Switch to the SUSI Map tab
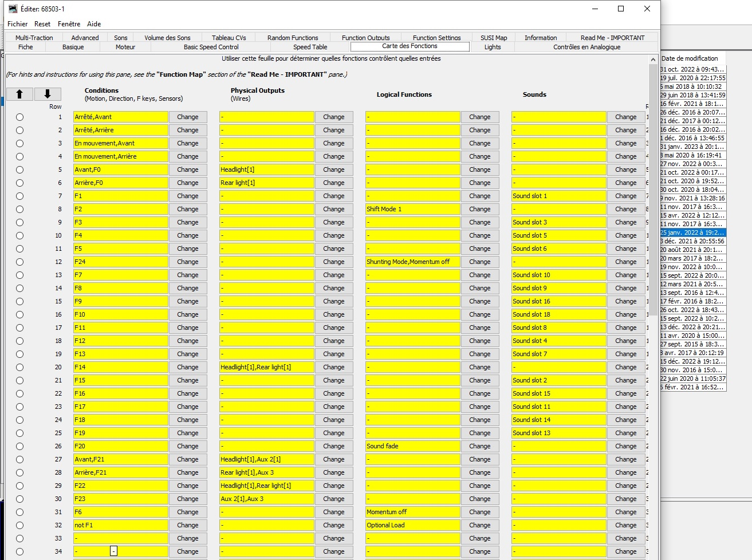 494,38
